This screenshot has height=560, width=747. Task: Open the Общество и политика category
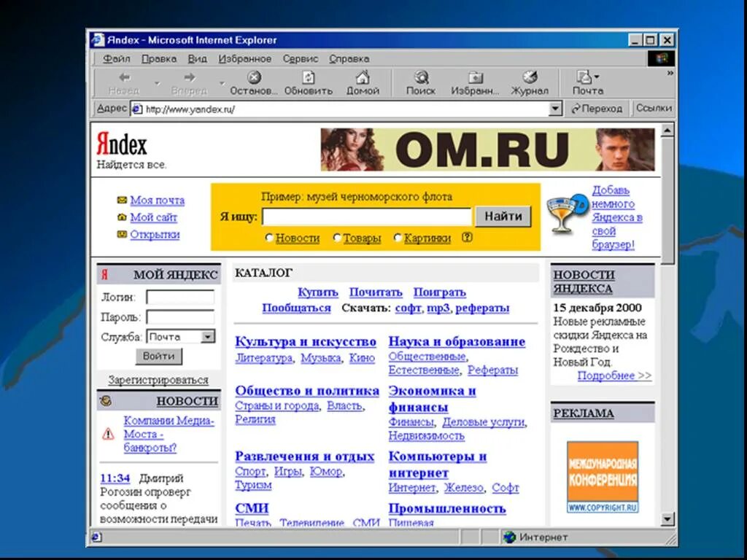[307, 391]
